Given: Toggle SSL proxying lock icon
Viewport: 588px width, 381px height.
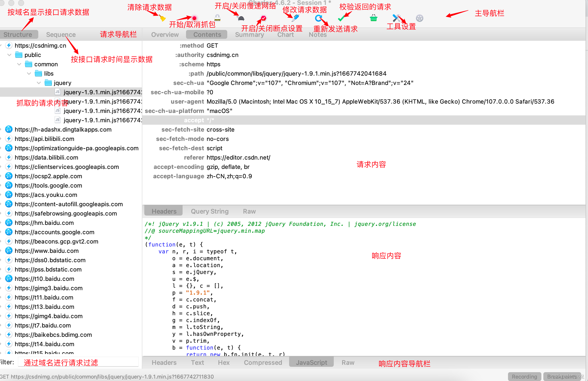Looking at the screenshot, I should [x=217, y=18].
